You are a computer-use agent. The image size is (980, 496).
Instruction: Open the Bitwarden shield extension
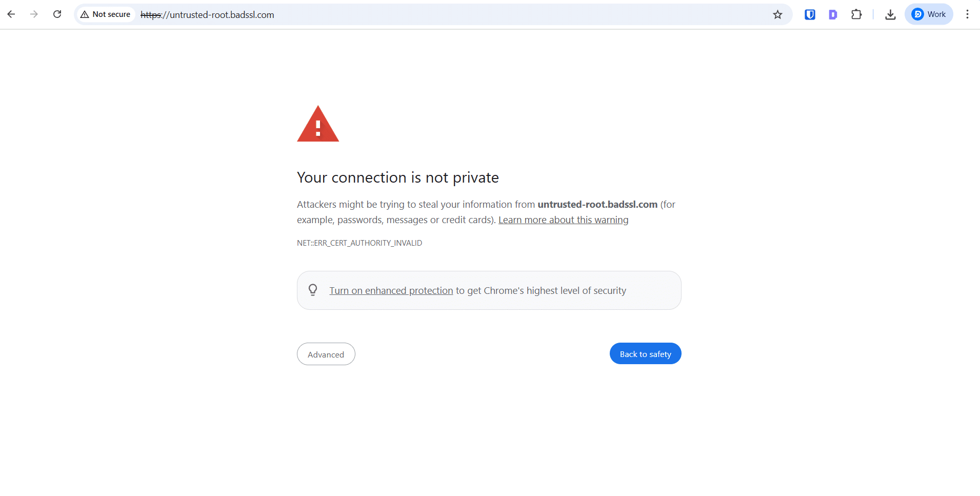coord(810,14)
